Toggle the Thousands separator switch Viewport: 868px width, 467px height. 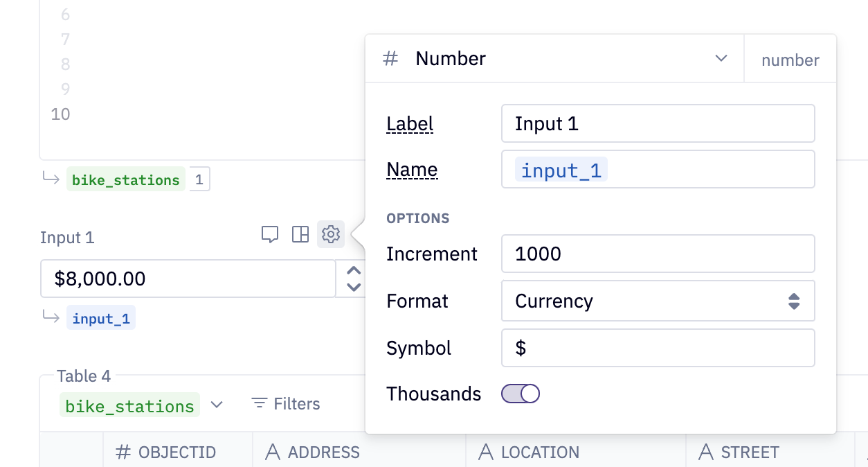pyautogui.click(x=520, y=394)
